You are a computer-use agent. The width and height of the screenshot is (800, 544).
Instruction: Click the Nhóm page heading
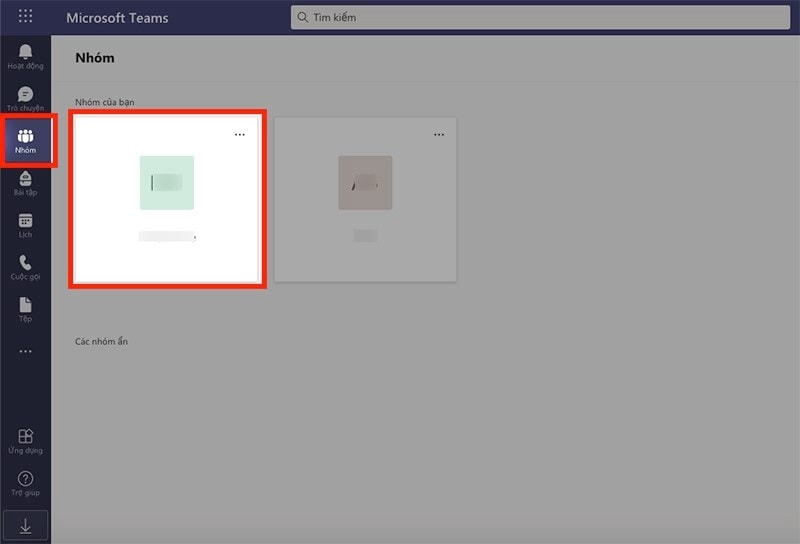(95, 58)
